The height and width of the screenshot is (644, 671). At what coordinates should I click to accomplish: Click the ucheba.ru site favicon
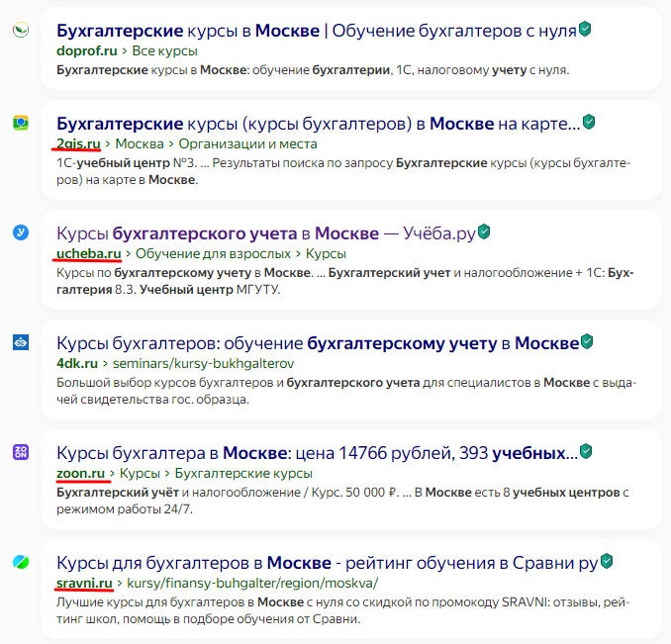[21, 232]
